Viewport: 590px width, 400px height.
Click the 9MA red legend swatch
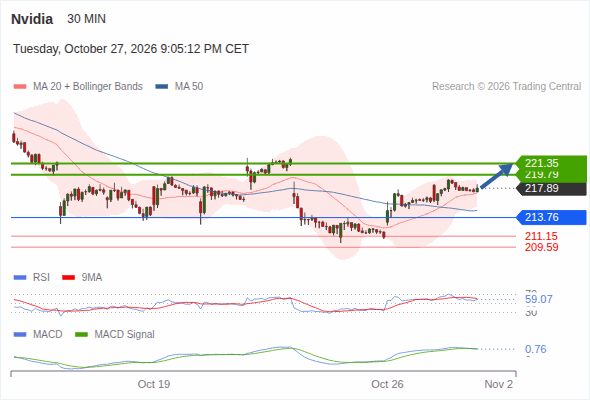click(68, 278)
